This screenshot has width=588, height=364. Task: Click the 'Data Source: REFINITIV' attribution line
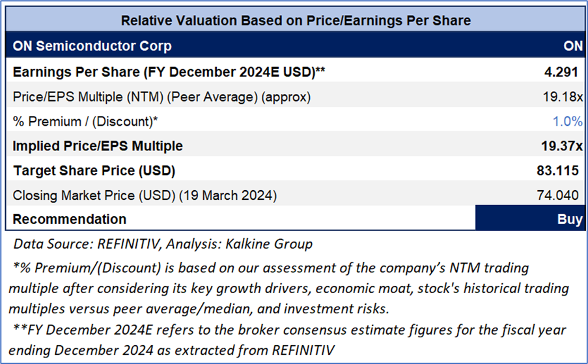pos(163,244)
